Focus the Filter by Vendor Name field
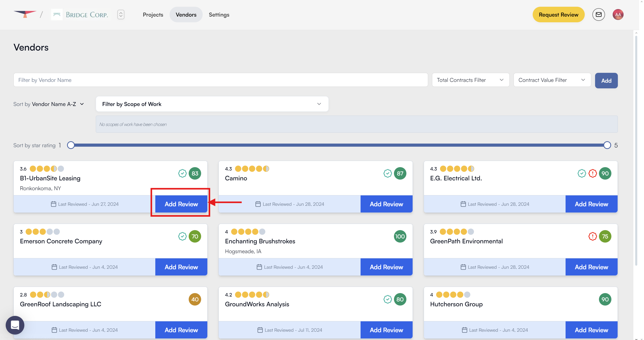The width and height of the screenshot is (644, 340). 220,80
